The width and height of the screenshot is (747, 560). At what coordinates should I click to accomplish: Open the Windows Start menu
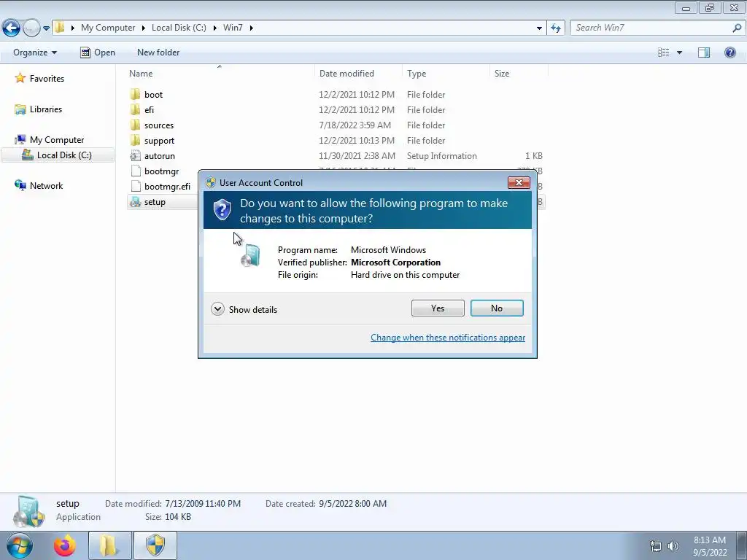pos(19,545)
